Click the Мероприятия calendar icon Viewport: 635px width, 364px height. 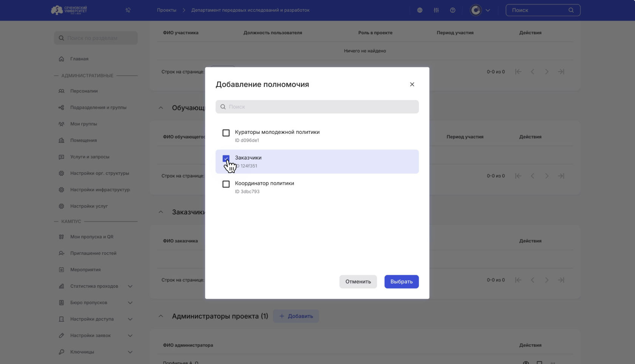click(x=61, y=270)
